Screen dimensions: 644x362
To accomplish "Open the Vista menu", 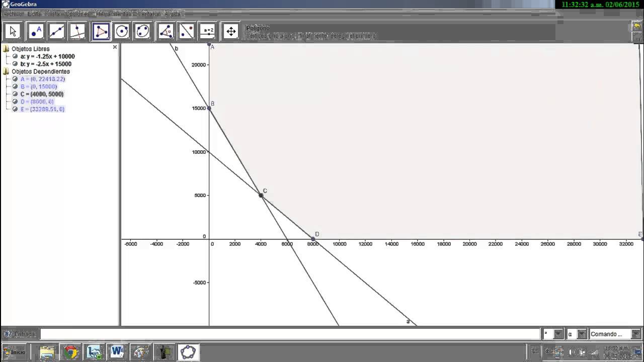I will [x=53, y=14].
